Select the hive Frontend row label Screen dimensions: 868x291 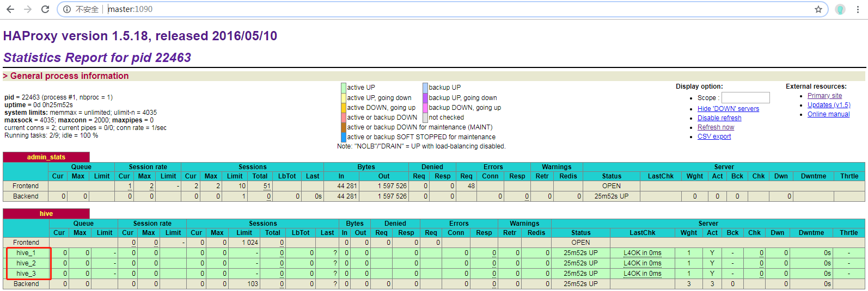(26, 243)
